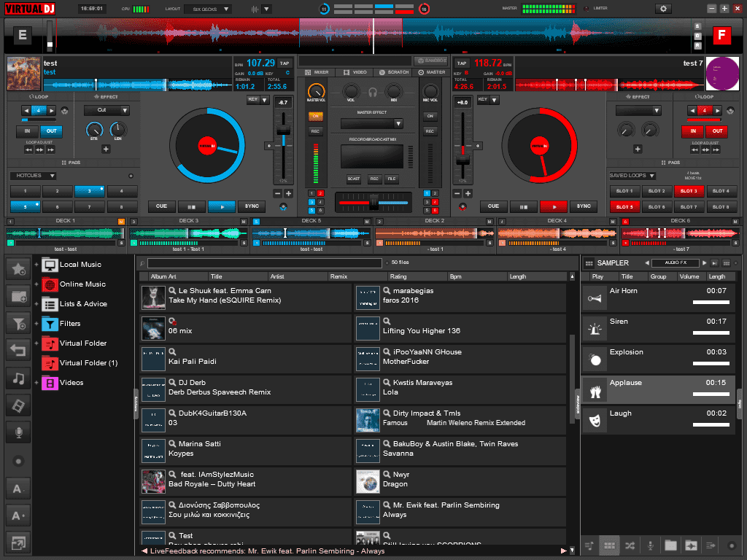This screenshot has height=560, width=747.
Task: Open the favorites star sidebar icon
Action: click(x=18, y=269)
